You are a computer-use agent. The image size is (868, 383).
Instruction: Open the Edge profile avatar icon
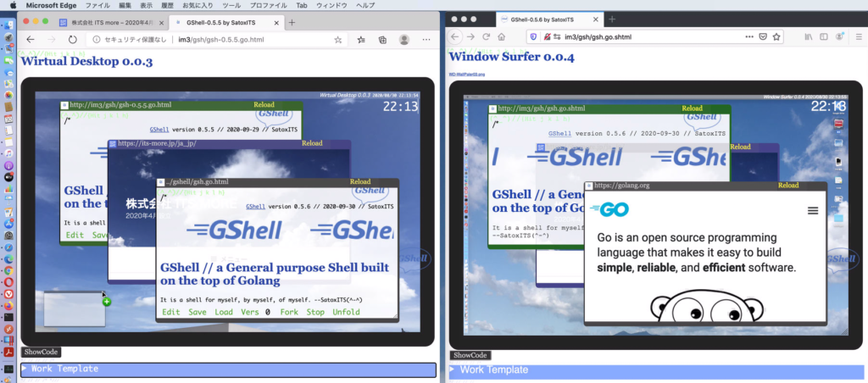[x=404, y=39]
